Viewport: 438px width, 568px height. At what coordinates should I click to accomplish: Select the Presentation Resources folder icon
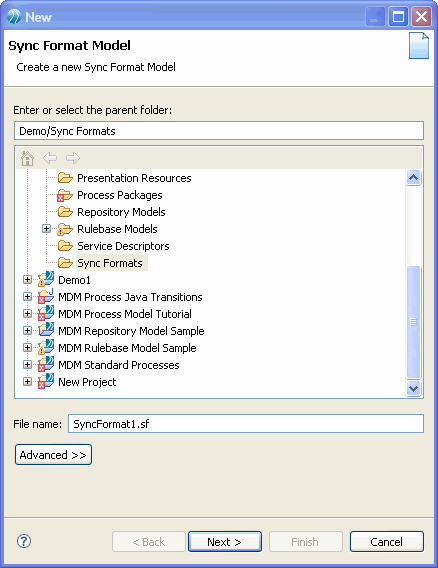coord(65,178)
